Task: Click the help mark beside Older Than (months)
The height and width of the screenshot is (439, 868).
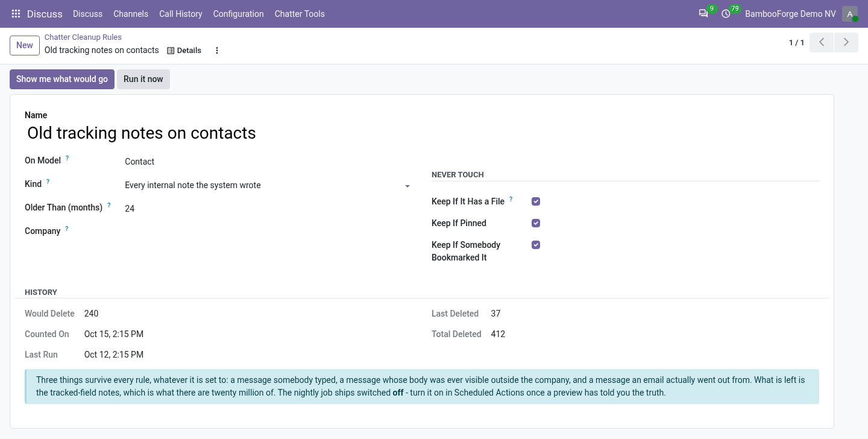Action: pos(109,206)
